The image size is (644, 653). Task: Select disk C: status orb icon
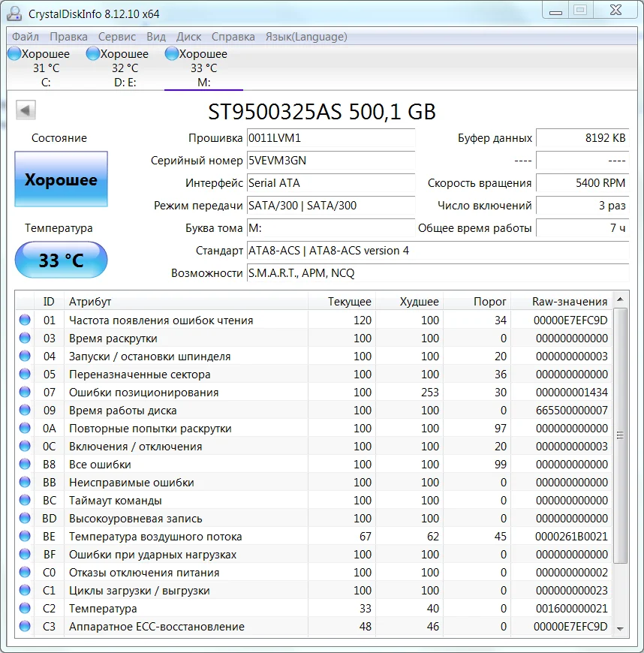click(14, 54)
